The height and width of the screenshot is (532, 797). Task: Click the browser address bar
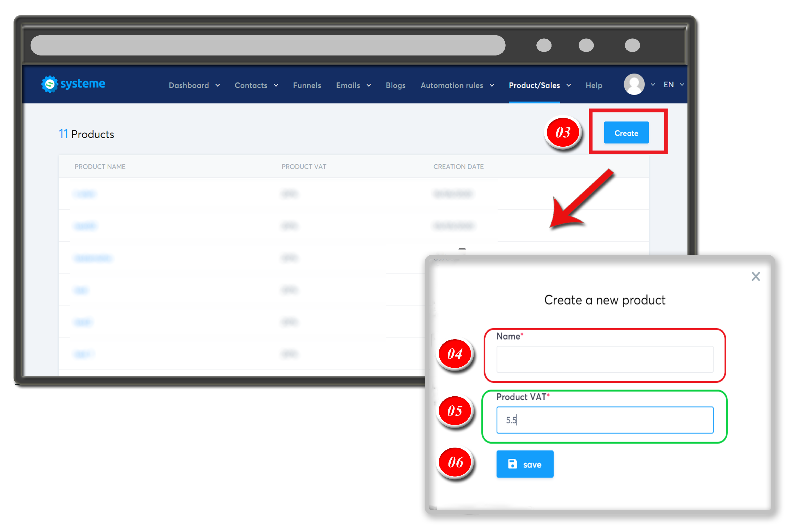(268, 45)
